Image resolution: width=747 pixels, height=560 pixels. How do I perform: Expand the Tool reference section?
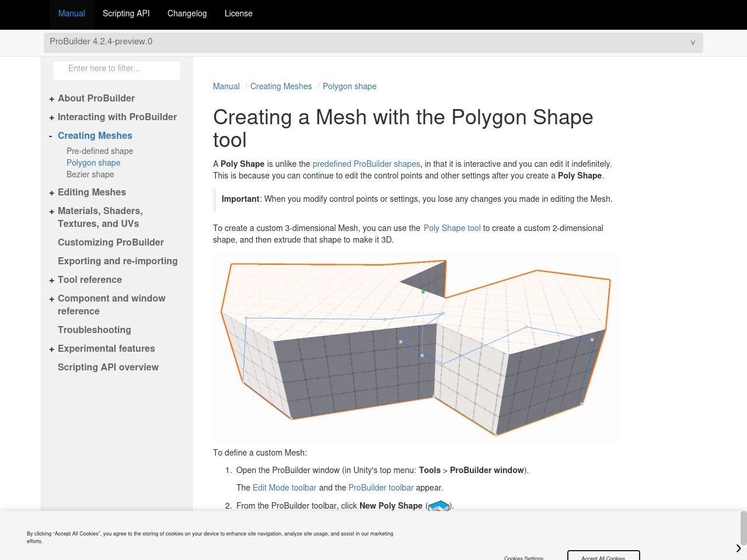tap(51, 281)
